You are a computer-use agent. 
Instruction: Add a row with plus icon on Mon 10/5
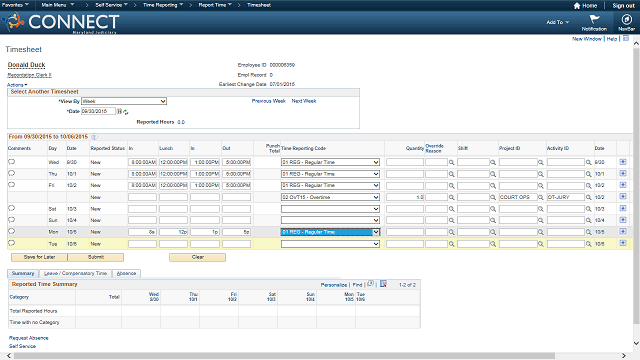[x=623, y=231]
